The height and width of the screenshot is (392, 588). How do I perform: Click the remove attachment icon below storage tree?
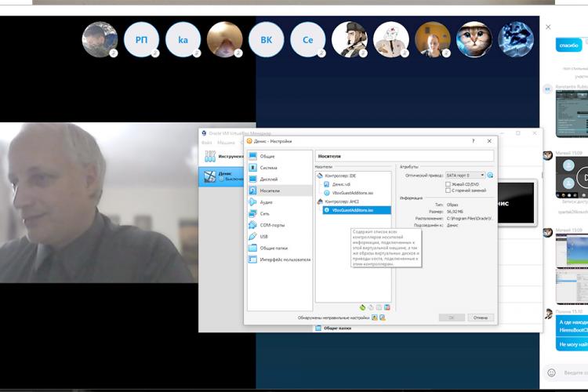coord(387,307)
